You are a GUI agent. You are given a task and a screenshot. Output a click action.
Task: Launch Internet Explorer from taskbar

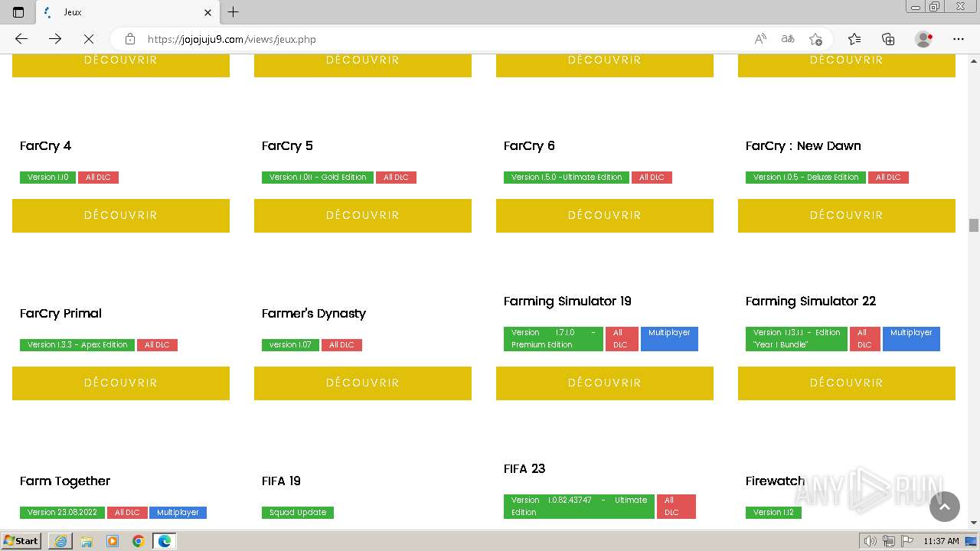tap(60, 541)
